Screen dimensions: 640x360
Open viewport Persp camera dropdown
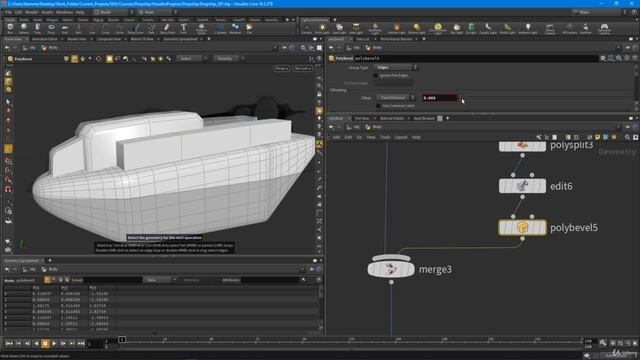(281, 69)
